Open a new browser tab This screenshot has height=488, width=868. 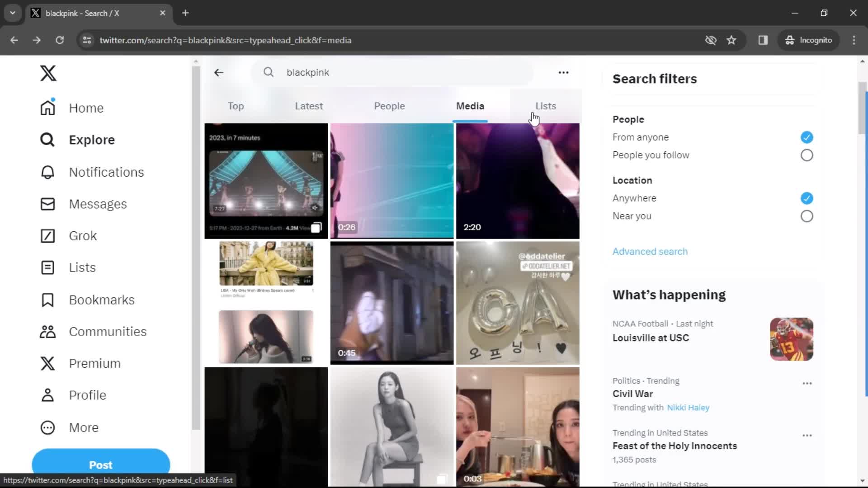click(185, 13)
